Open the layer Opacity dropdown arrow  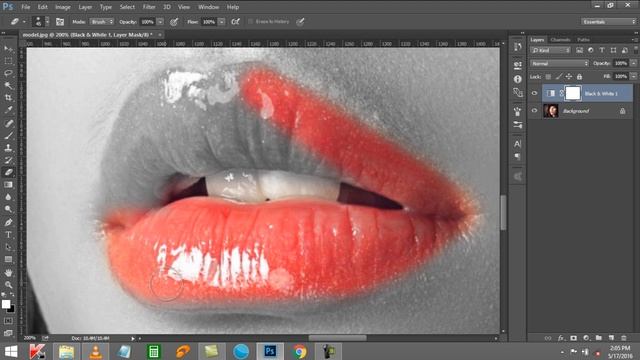(x=633, y=63)
